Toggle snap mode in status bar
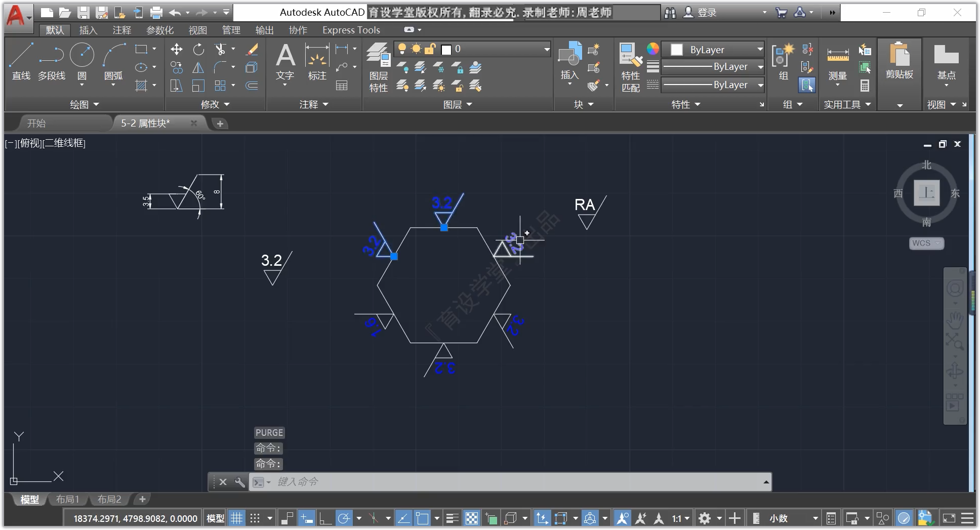Image resolution: width=980 pixels, height=530 pixels. pyautogui.click(x=255, y=518)
